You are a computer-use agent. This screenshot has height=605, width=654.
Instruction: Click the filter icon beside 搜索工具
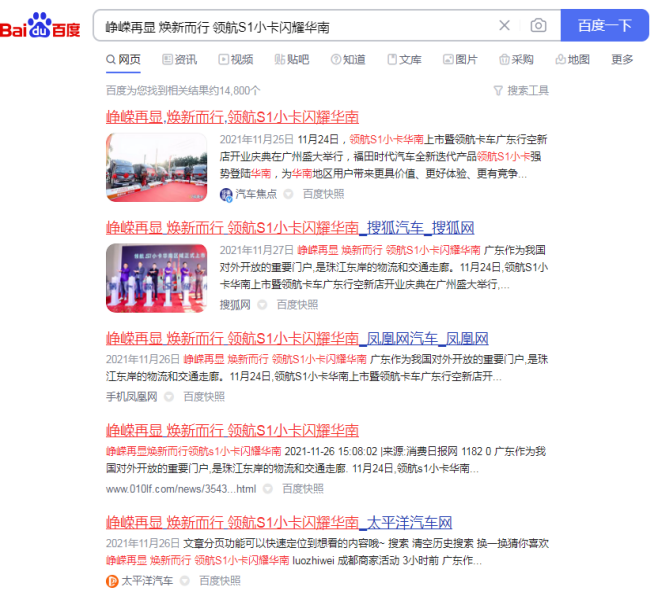498,90
